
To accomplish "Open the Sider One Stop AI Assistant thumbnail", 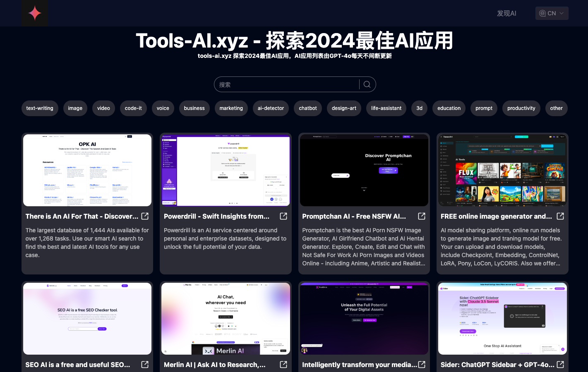I will [502, 319].
